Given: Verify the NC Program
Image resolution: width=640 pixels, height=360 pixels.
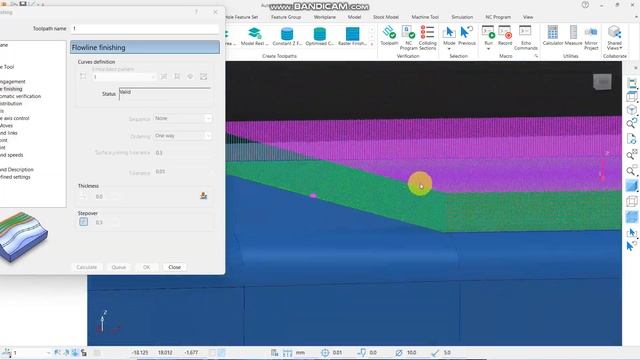Looking at the screenshot, I should (409, 38).
